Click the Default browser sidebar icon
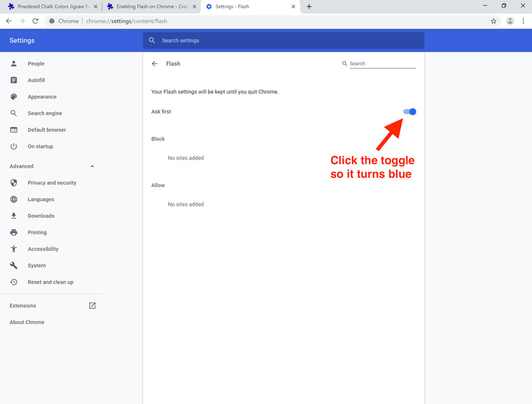 point(14,129)
